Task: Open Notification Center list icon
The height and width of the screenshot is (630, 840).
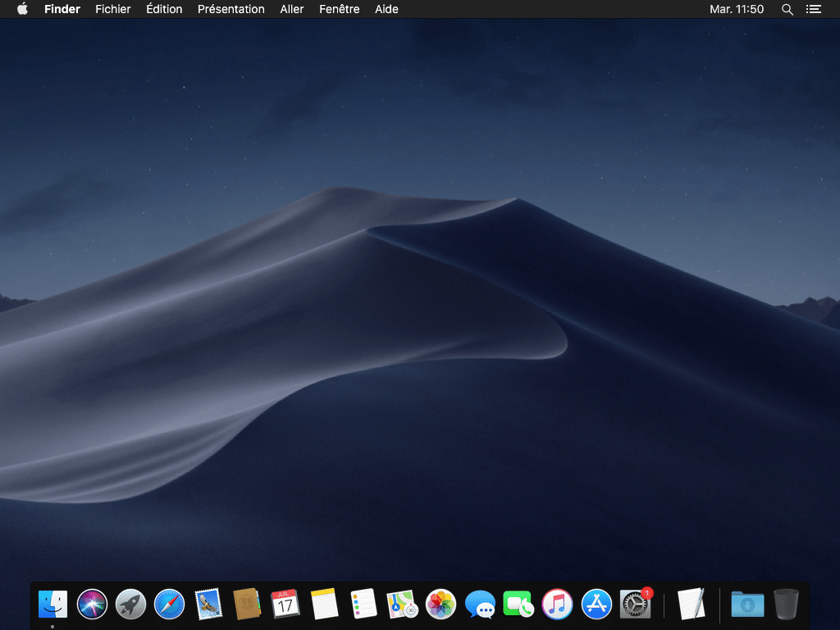Action: (x=814, y=9)
